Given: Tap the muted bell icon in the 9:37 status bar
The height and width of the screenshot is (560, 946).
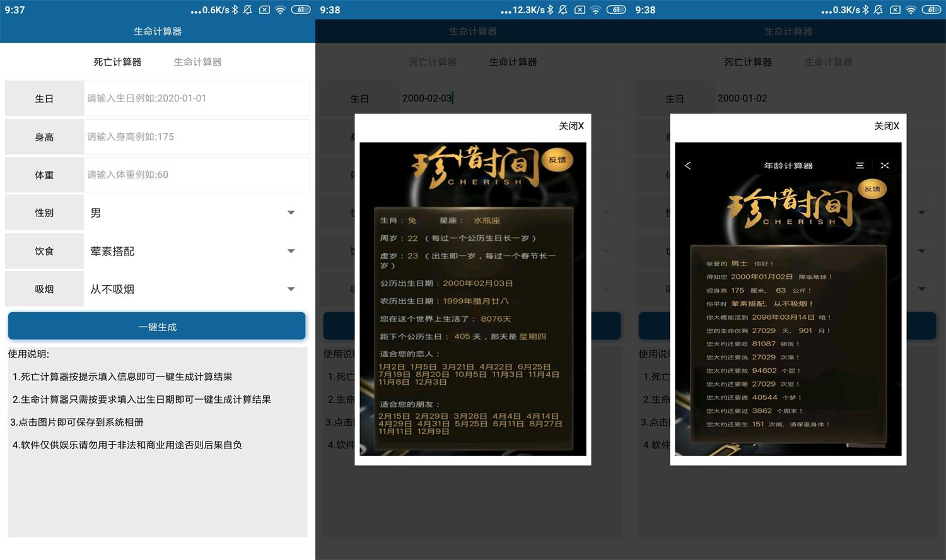Looking at the screenshot, I should coord(248,9).
